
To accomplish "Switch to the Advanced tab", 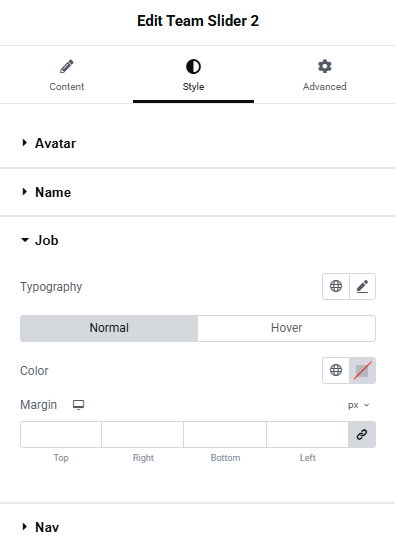I will point(324,75).
